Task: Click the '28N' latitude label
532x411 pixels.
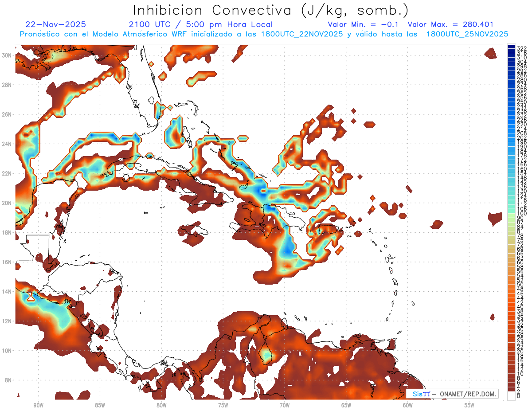Action: pyautogui.click(x=7, y=84)
